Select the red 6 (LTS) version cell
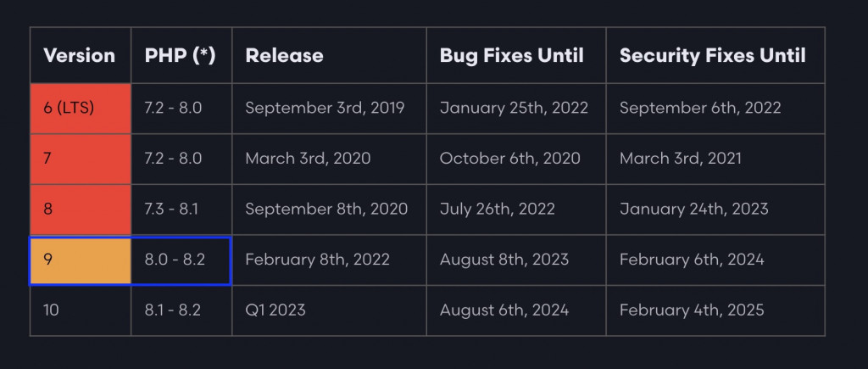 81,108
